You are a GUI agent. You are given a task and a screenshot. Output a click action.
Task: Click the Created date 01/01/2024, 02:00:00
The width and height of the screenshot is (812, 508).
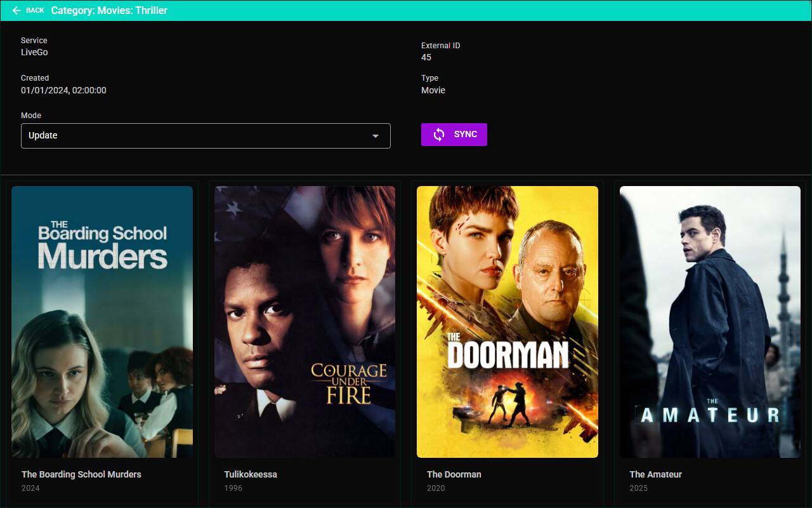point(63,90)
